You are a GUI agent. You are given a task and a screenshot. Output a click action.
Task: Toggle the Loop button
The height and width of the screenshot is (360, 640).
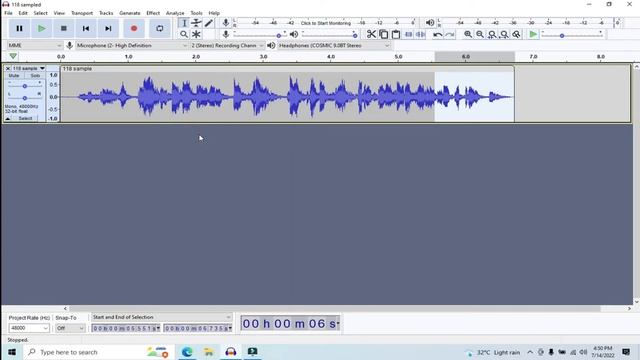point(160,29)
